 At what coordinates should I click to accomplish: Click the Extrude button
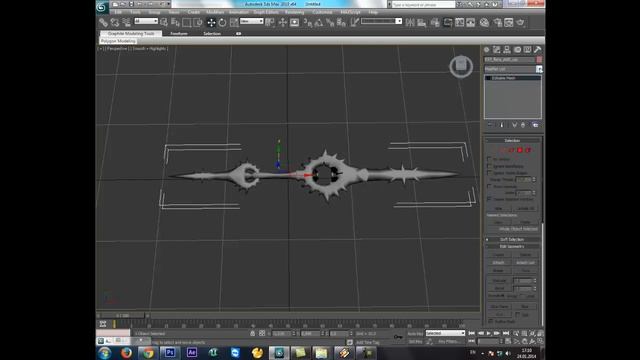500,281
